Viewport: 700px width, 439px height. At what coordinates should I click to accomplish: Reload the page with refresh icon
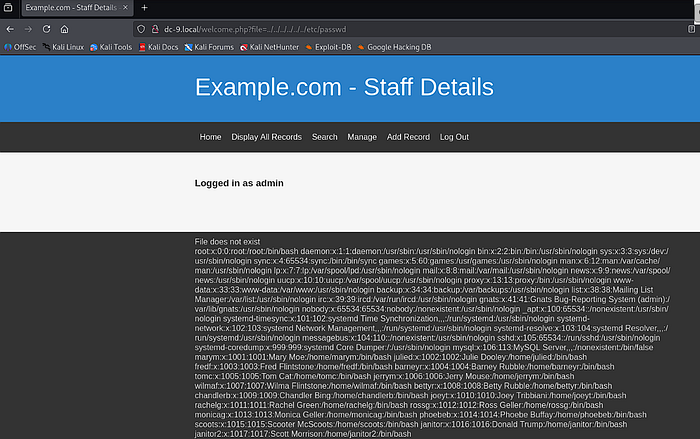coord(46,29)
